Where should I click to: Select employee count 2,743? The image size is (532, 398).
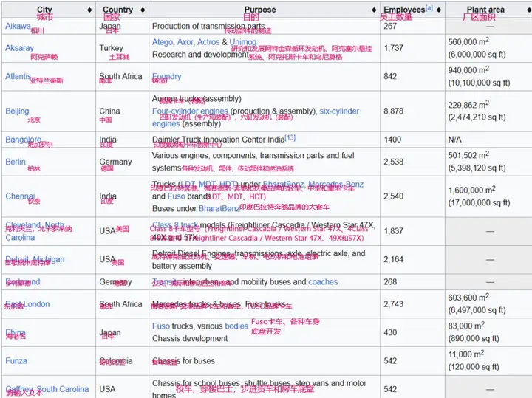click(x=394, y=304)
